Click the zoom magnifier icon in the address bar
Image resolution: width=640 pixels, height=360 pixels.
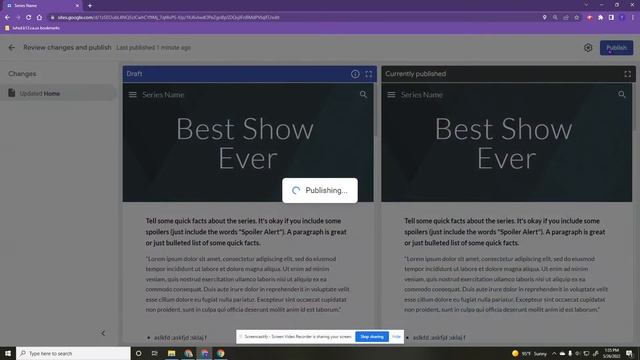[555, 18]
